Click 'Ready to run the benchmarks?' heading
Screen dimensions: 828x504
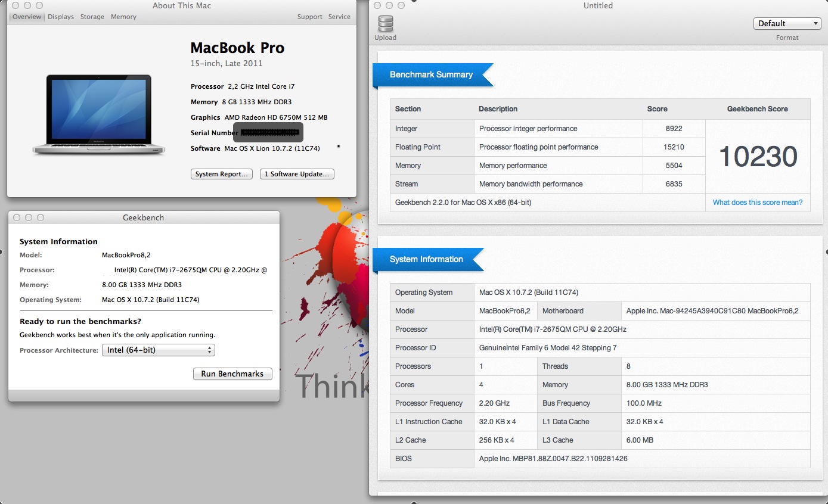tap(80, 322)
